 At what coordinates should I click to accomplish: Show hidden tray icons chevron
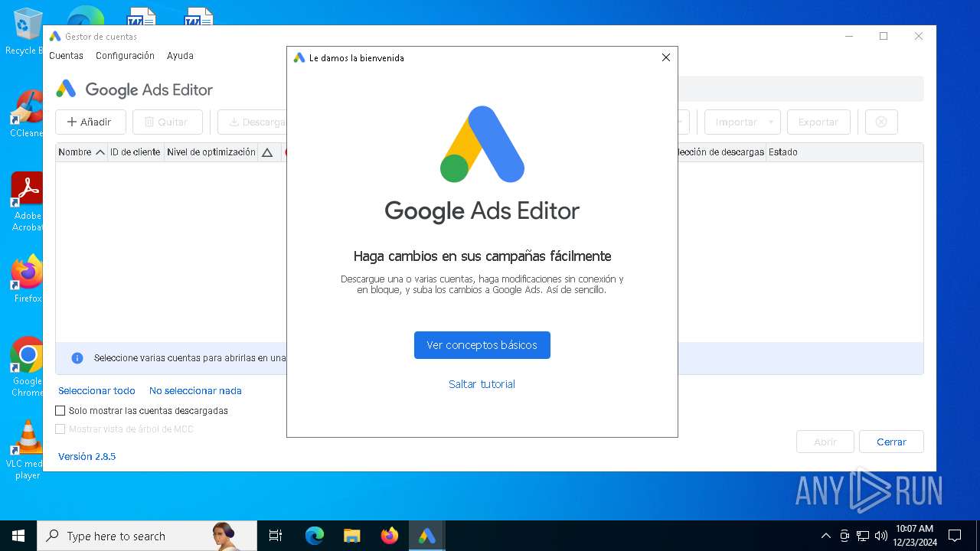(x=825, y=536)
